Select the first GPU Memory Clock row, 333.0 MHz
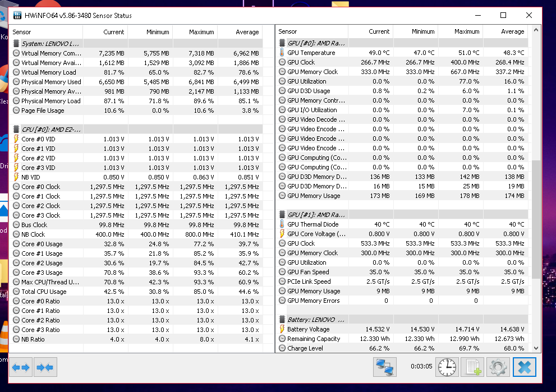This screenshot has width=556, height=392. 402,72
